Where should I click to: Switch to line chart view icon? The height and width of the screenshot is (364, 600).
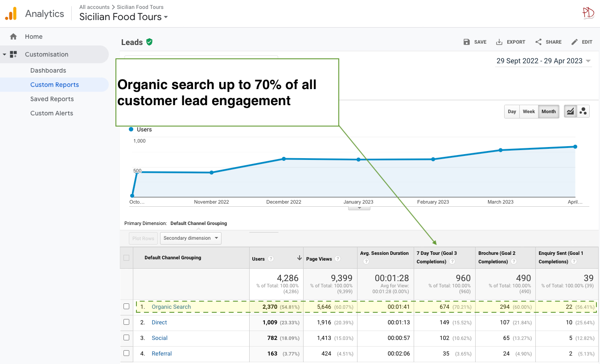[570, 111]
